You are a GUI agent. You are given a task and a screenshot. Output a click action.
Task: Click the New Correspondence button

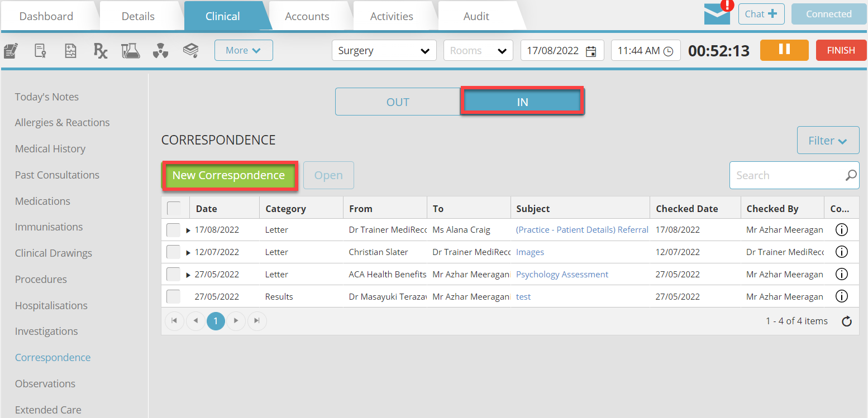(229, 175)
